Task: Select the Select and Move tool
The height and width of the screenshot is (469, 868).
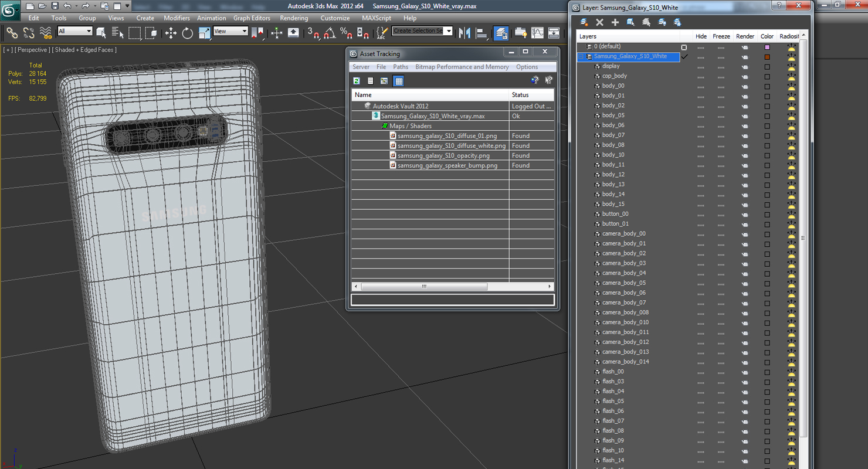Action: point(171,33)
